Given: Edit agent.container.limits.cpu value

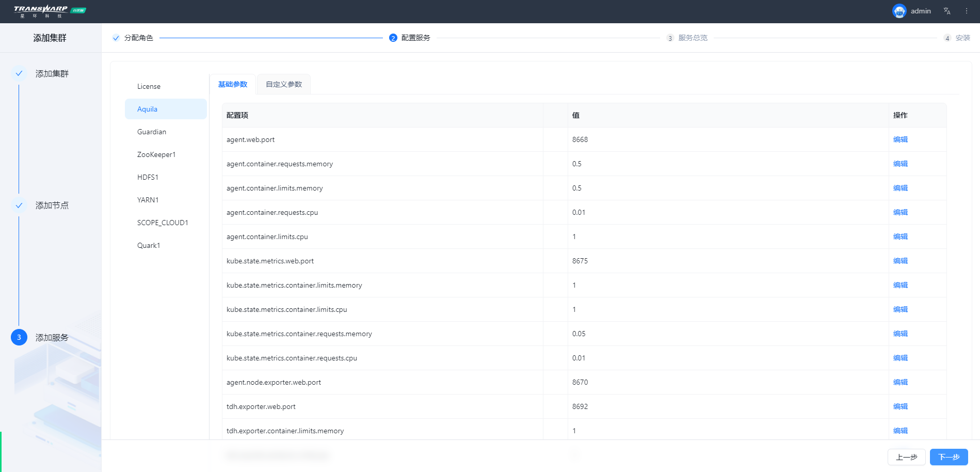Looking at the screenshot, I should point(901,237).
